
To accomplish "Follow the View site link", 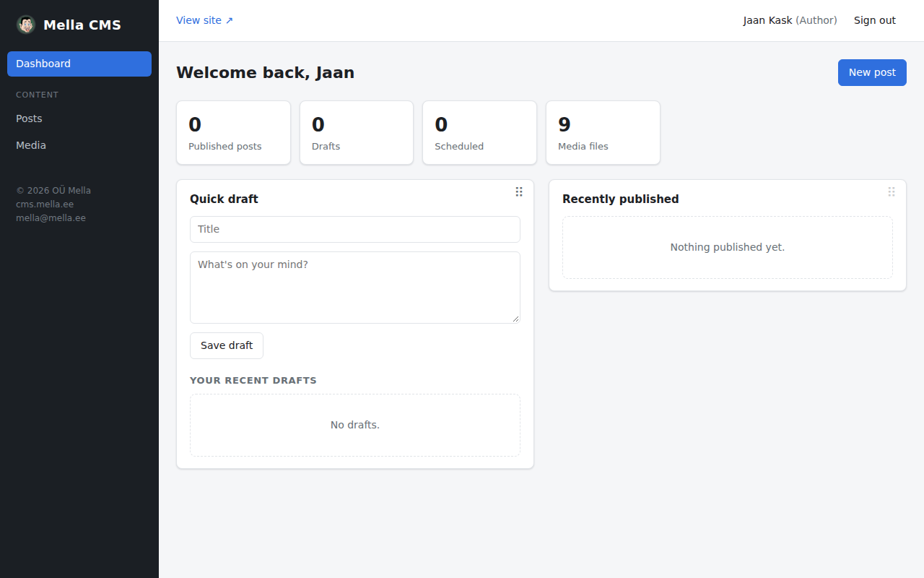I will click(x=205, y=20).
